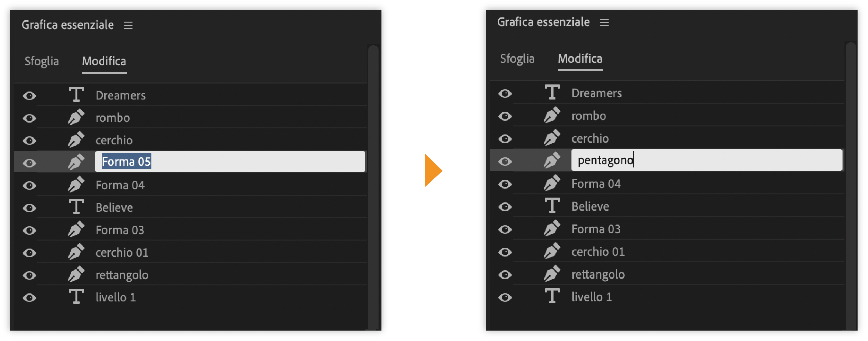Select the Believe layer
This screenshot has width=868, height=341.
pos(114,207)
